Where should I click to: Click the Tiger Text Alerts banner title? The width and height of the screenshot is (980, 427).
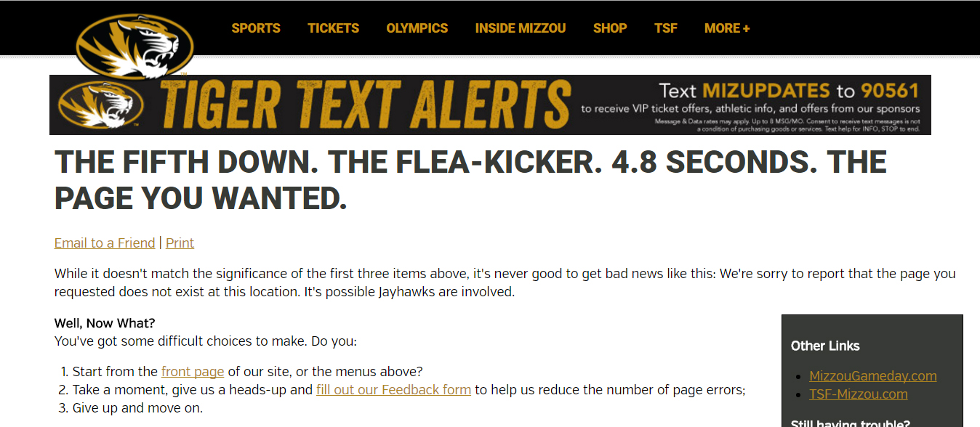(x=364, y=105)
